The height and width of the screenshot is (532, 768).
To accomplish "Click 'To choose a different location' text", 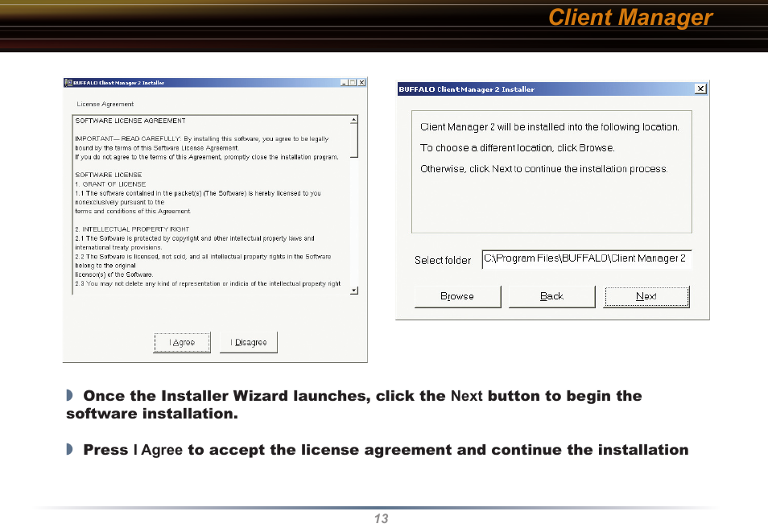I will (517, 148).
